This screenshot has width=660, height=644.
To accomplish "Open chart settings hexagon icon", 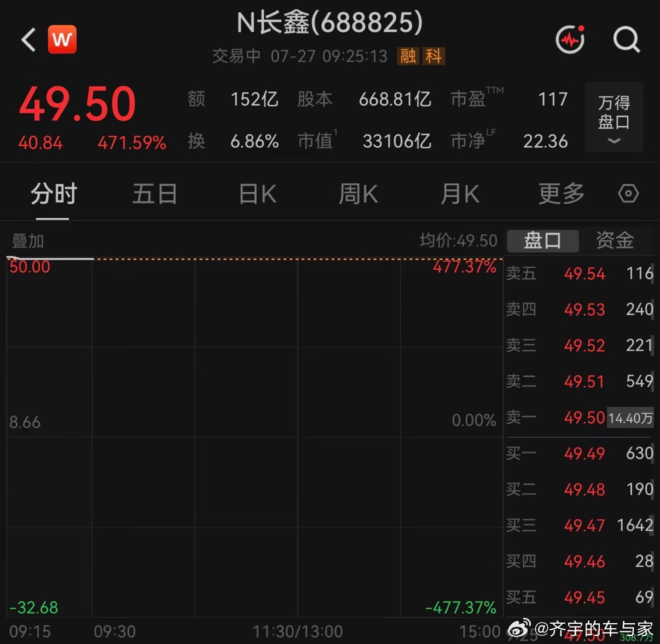I will [628, 193].
